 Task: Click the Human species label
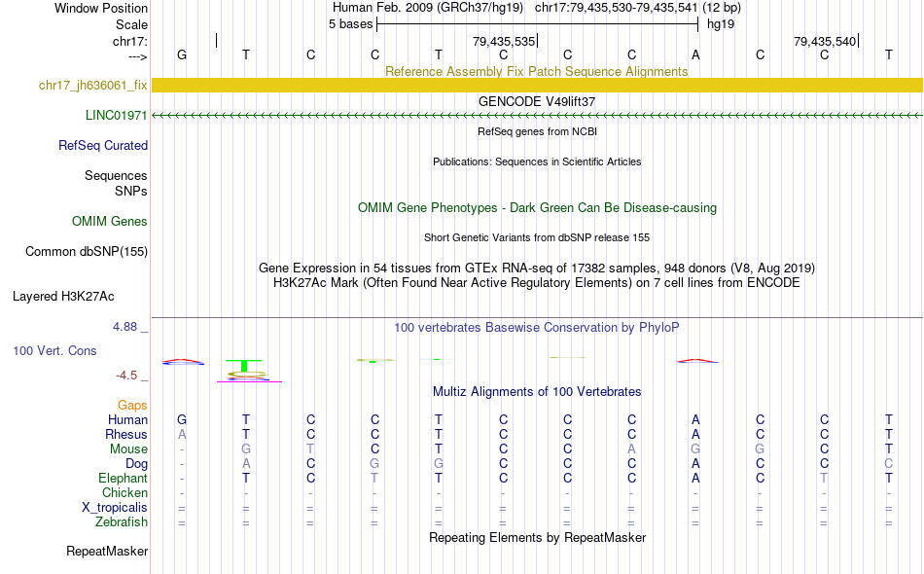(x=127, y=419)
